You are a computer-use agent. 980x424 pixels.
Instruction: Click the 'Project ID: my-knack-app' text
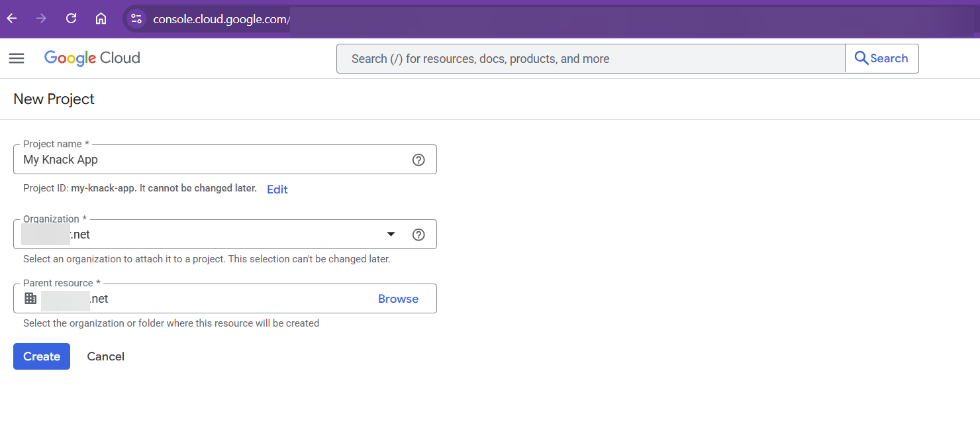pyautogui.click(x=79, y=188)
